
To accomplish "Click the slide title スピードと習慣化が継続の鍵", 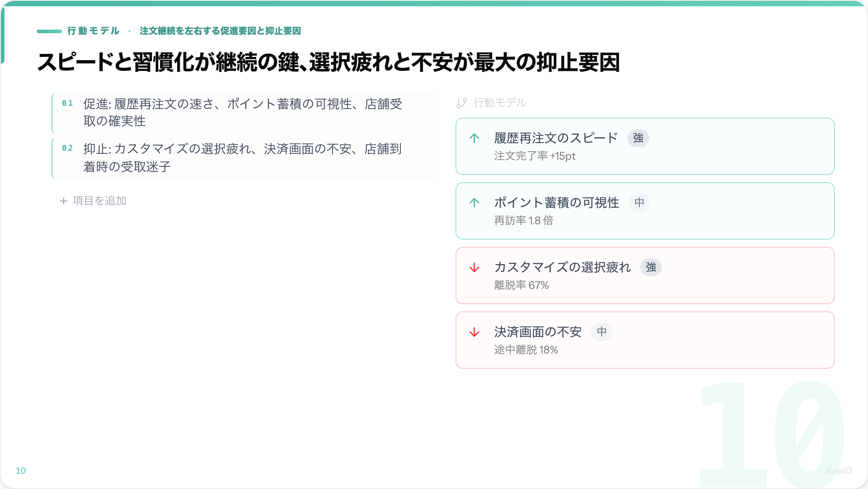I will tap(329, 62).
